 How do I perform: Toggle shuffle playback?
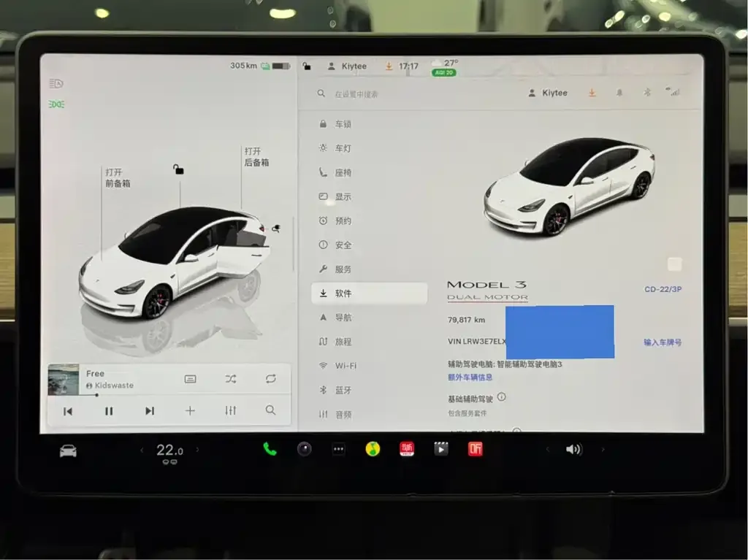coord(230,379)
